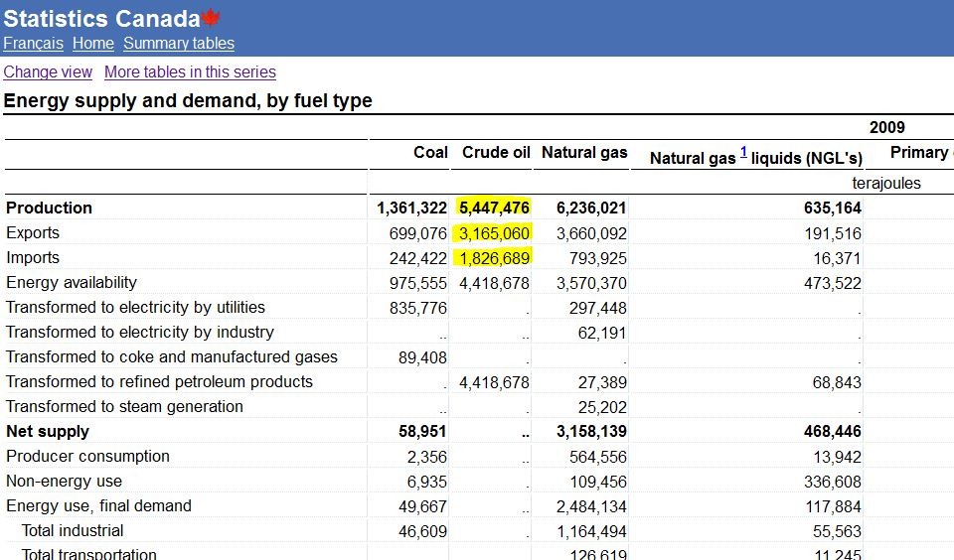
Task: Click natural gas exports value 3,660,092
Action: coord(591,233)
